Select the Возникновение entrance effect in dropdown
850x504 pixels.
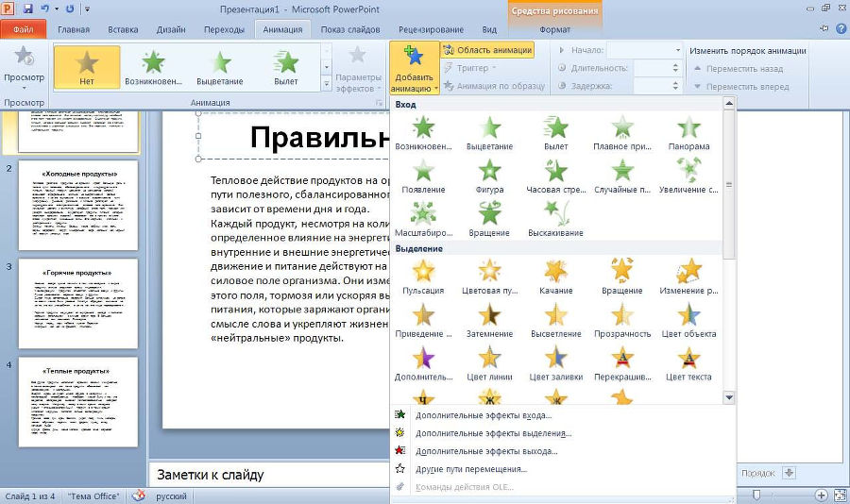click(x=423, y=133)
